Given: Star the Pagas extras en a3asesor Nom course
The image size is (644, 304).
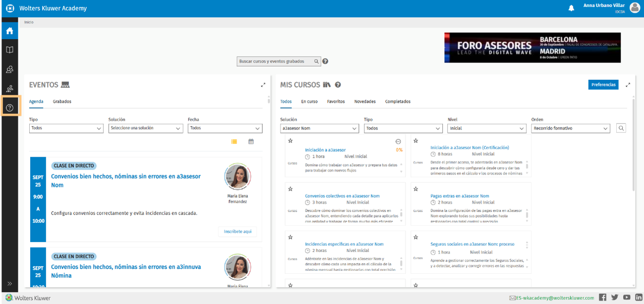Looking at the screenshot, I should 416,189.
